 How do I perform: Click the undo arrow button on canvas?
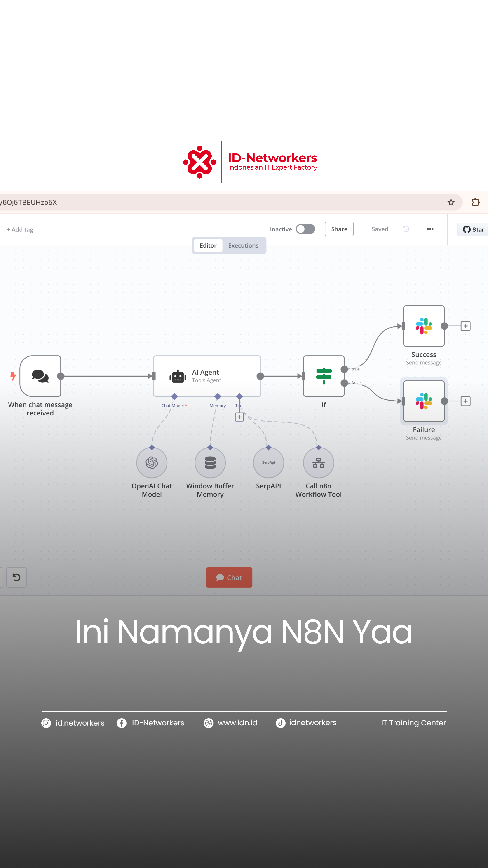[x=16, y=578]
